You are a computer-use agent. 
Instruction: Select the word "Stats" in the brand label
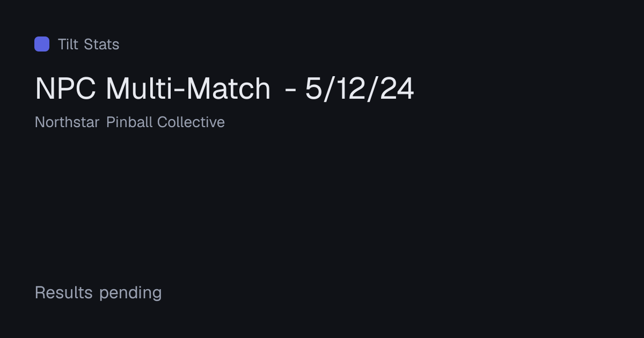(102, 44)
